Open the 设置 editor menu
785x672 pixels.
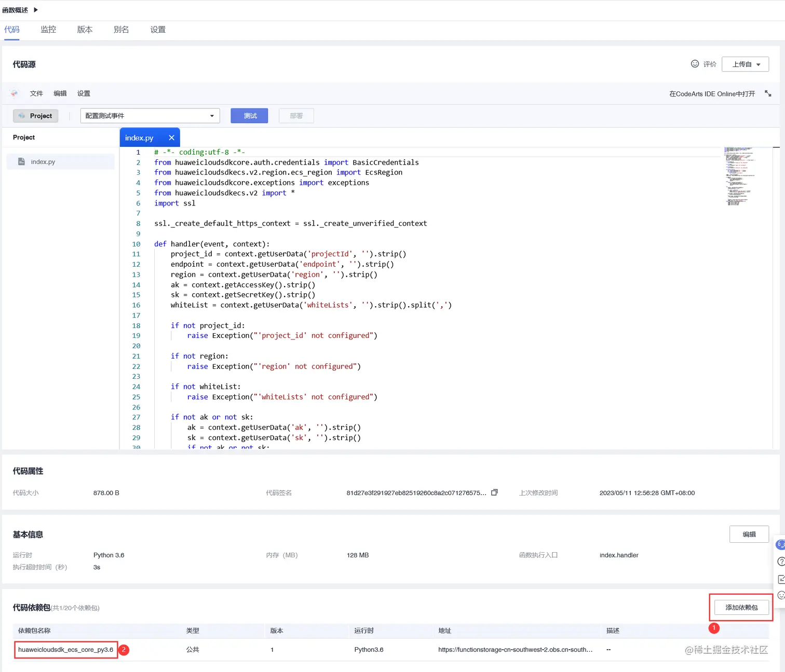(x=84, y=93)
